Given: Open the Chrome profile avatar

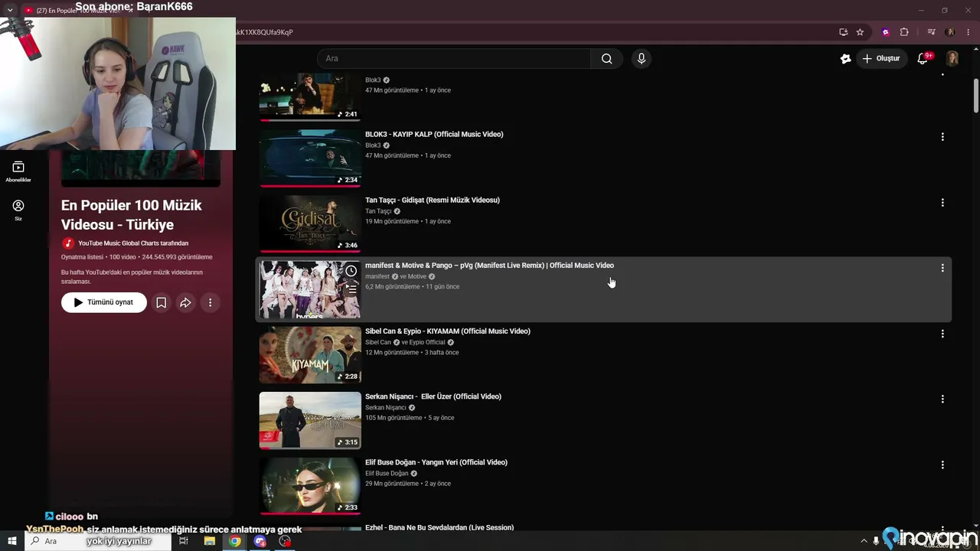Looking at the screenshot, I should [950, 32].
